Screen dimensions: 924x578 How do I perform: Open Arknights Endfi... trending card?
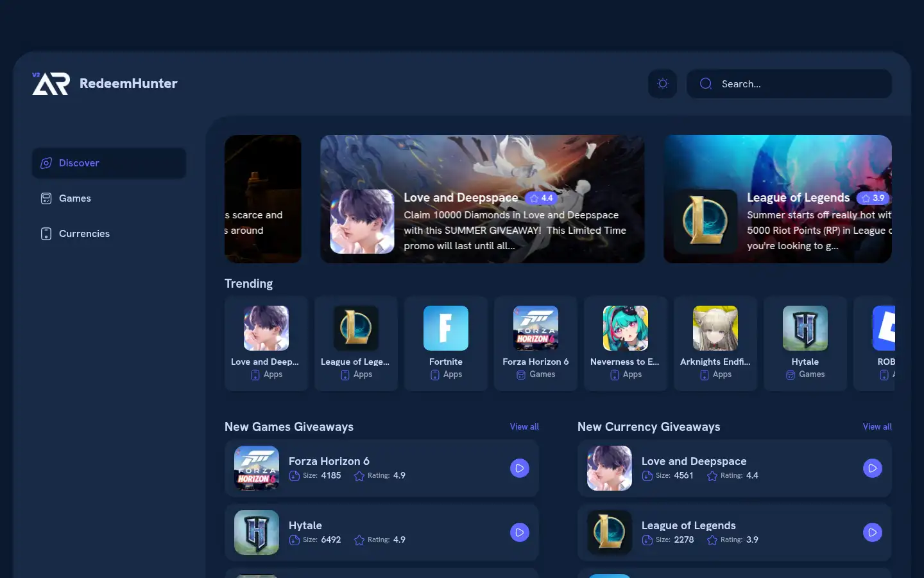point(715,344)
